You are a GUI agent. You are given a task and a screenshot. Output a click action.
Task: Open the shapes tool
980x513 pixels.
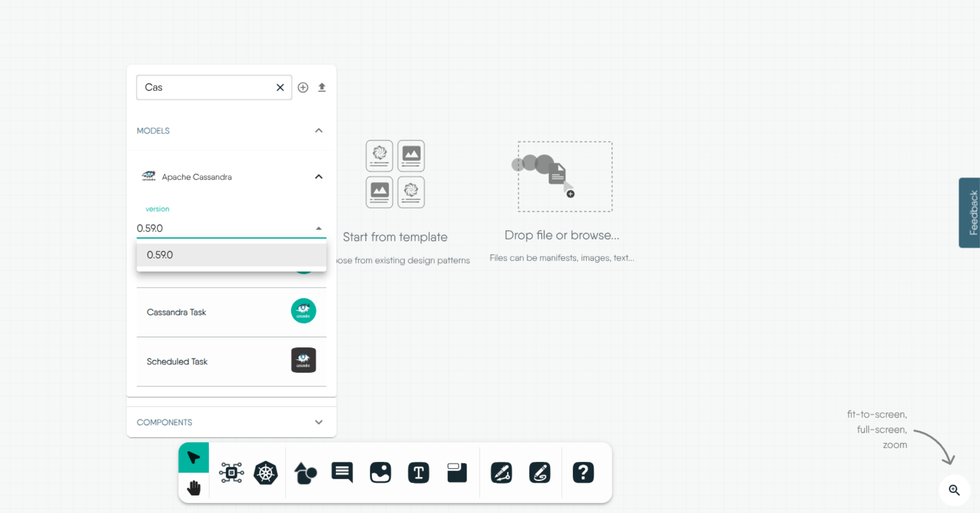305,473
